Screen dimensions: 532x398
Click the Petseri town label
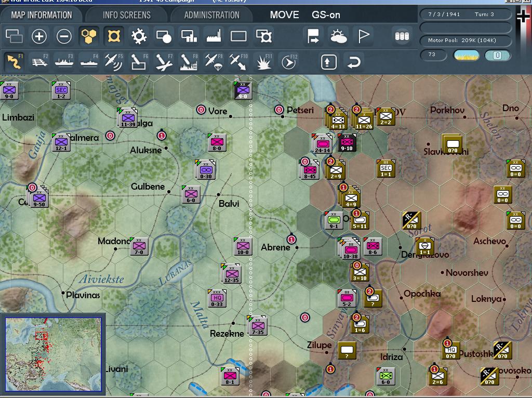[300, 110]
